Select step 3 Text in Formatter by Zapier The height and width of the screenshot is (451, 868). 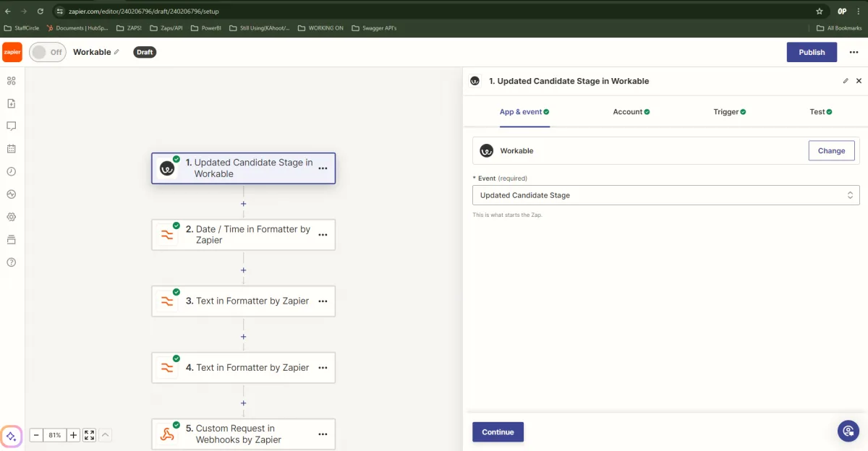click(x=243, y=301)
